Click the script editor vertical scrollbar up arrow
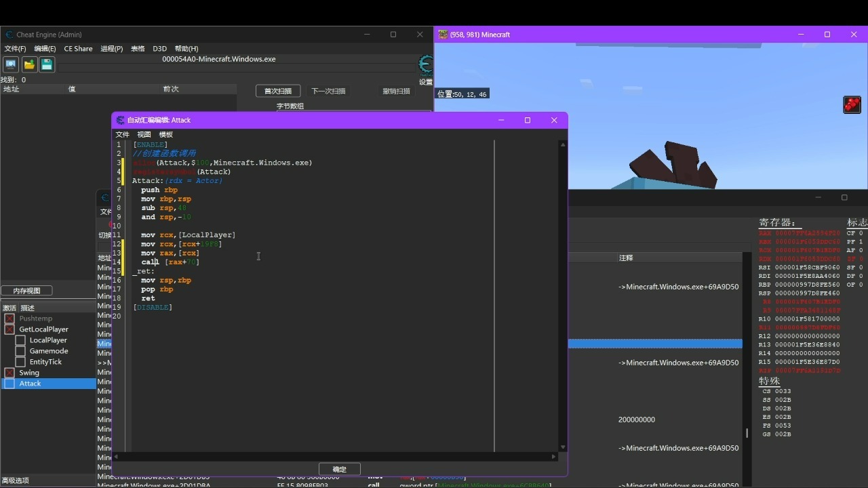868x488 pixels. tap(563, 144)
